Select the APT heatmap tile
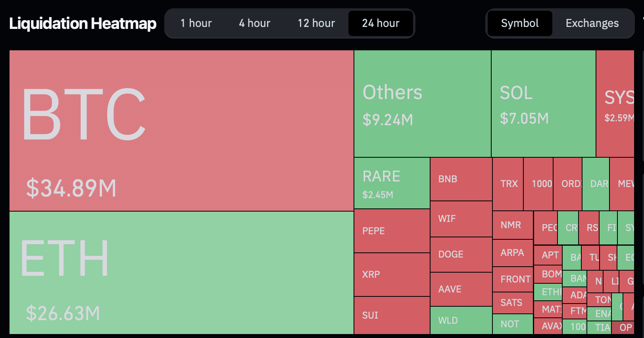 tap(548, 255)
